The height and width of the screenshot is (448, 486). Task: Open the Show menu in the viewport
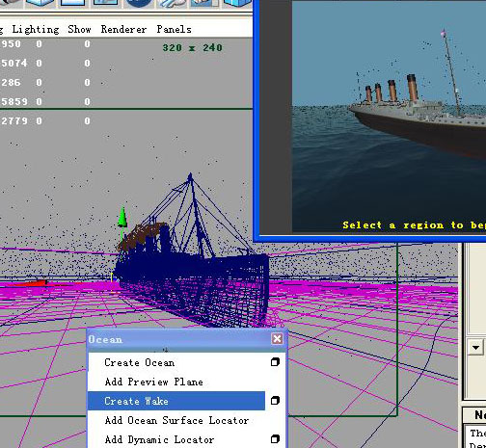pos(79,30)
